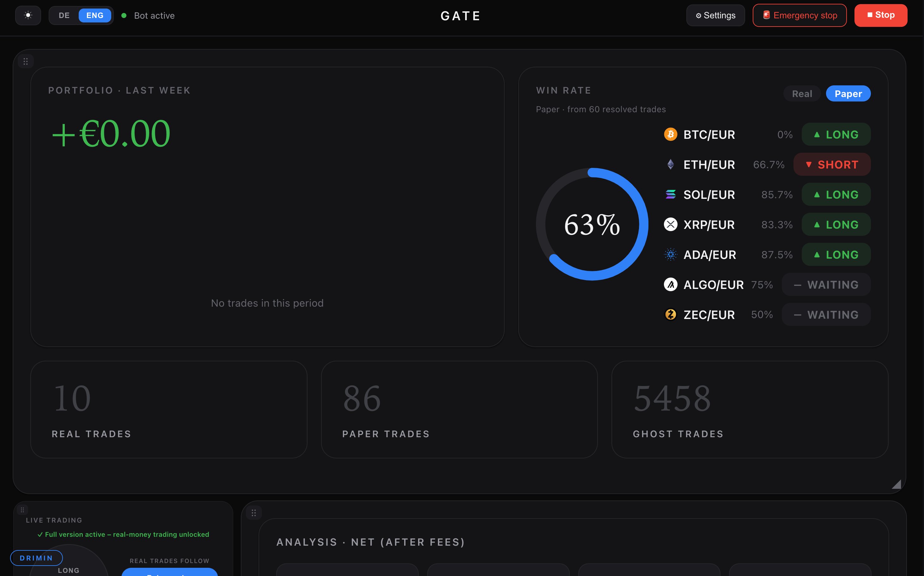The height and width of the screenshot is (576, 924).
Task: Click the Analysis · Net (After Fees) heading
Action: click(371, 542)
